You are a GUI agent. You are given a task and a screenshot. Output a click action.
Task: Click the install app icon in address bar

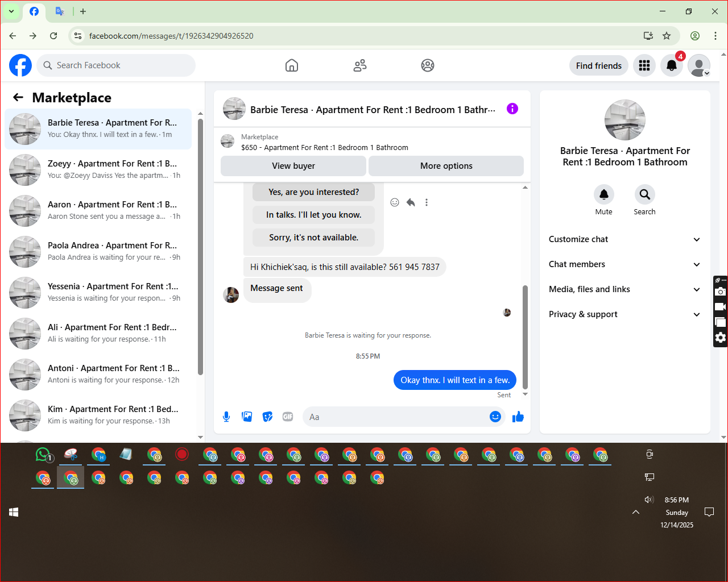click(x=648, y=36)
